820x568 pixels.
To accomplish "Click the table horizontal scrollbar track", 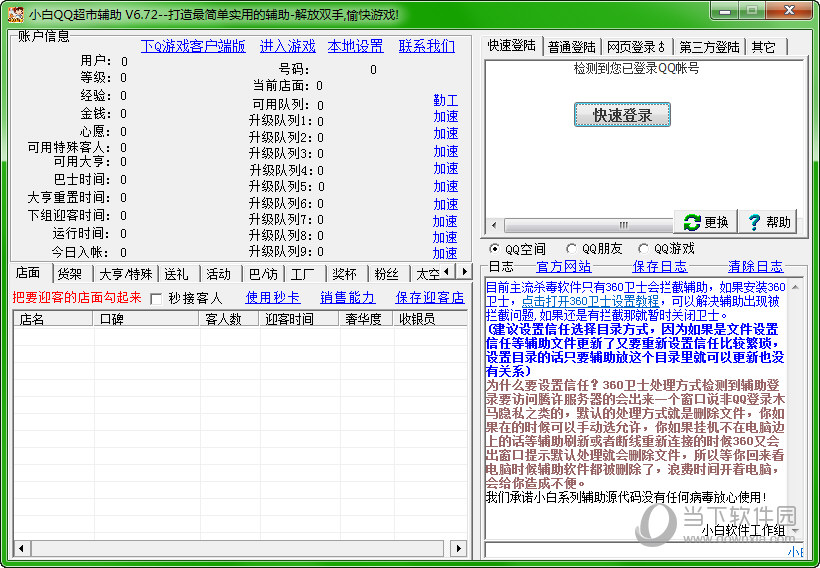I will [x=238, y=548].
